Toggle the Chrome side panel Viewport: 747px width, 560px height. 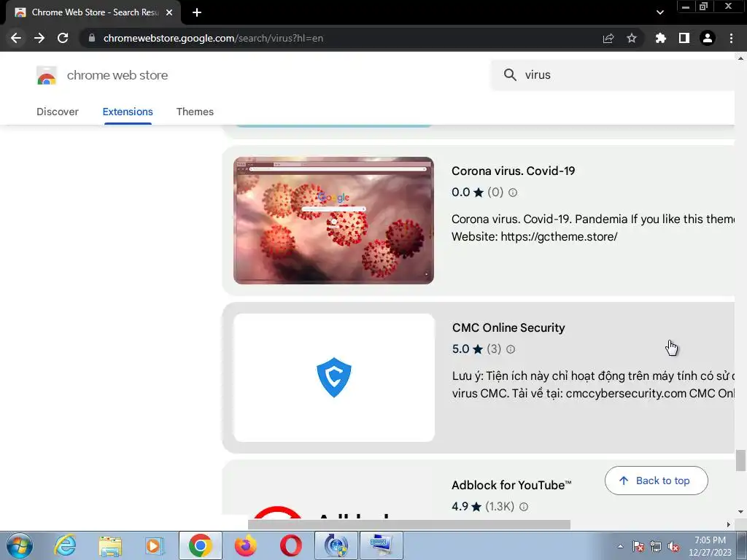pyautogui.click(x=684, y=38)
